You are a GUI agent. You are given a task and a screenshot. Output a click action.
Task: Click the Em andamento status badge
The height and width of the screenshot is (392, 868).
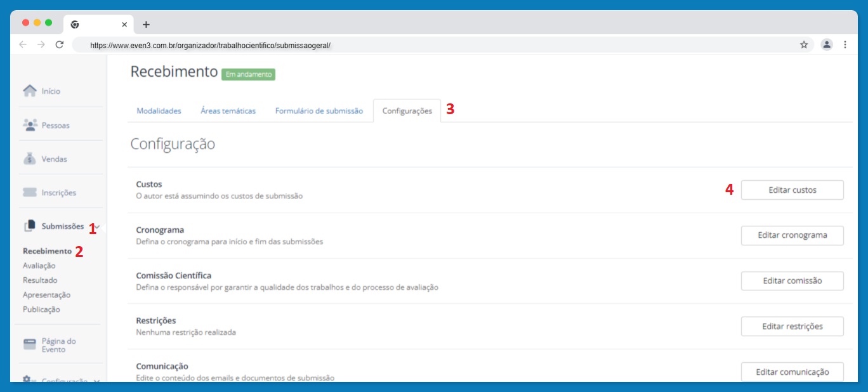pos(248,74)
